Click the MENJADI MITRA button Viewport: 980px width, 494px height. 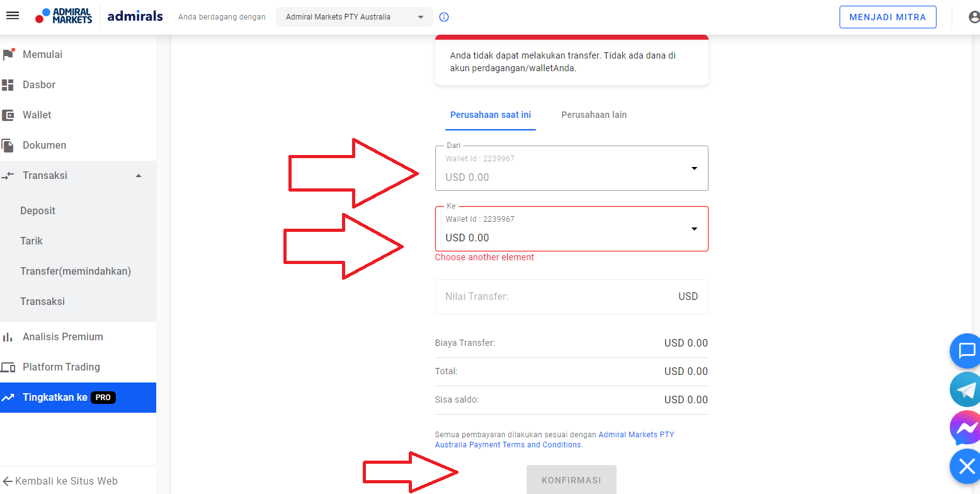pos(887,17)
